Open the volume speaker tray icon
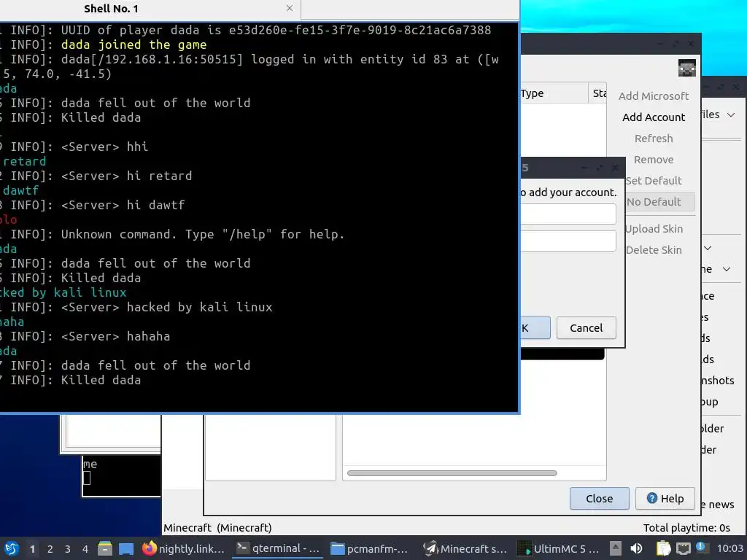Screen dimensions: 747x560 point(636,548)
